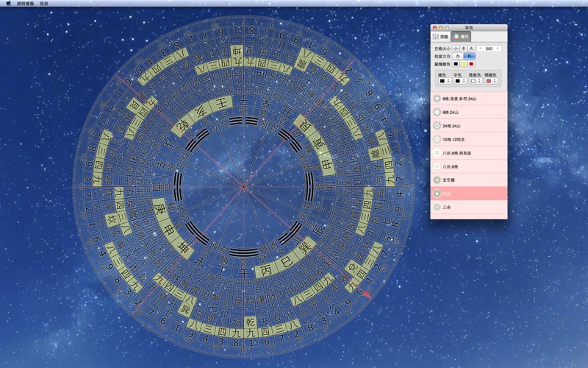The width and height of the screenshot is (588, 368).
Task: Choose the 八卦.8格.無刻度 compass icon
Action: tap(437, 153)
